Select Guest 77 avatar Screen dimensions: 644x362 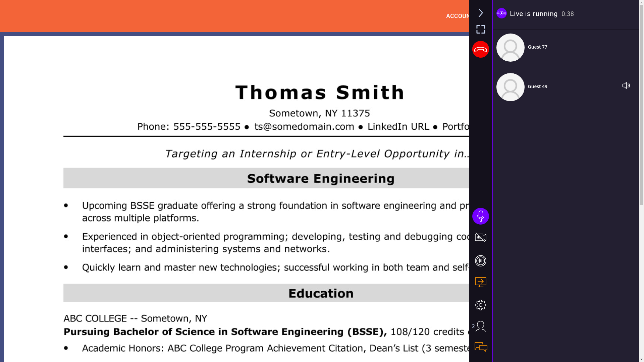pos(510,48)
